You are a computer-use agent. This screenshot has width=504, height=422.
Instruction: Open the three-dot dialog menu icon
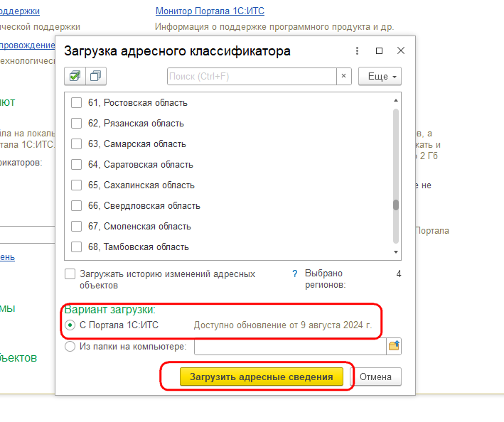(357, 50)
